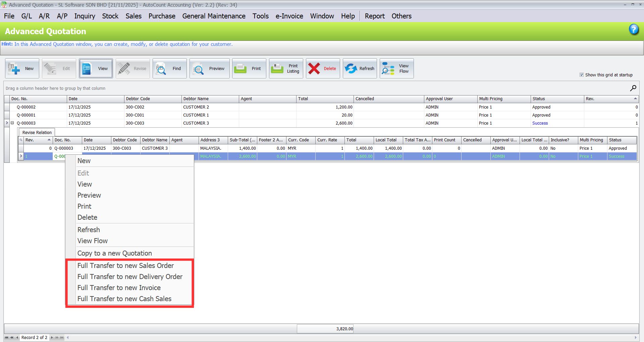Collapse the Q-000003 revision details
The image size is (644, 342).
tap(12, 123)
